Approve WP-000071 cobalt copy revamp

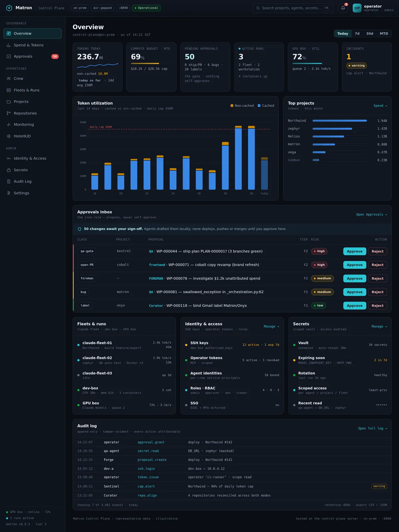354,265
